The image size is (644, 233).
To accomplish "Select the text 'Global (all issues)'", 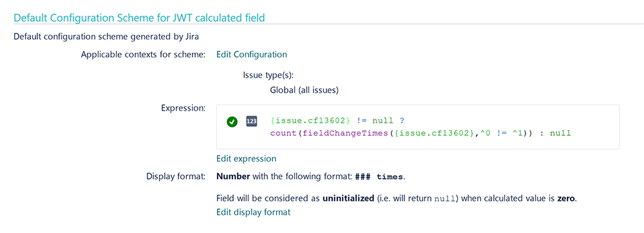I will pyautogui.click(x=304, y=90).
